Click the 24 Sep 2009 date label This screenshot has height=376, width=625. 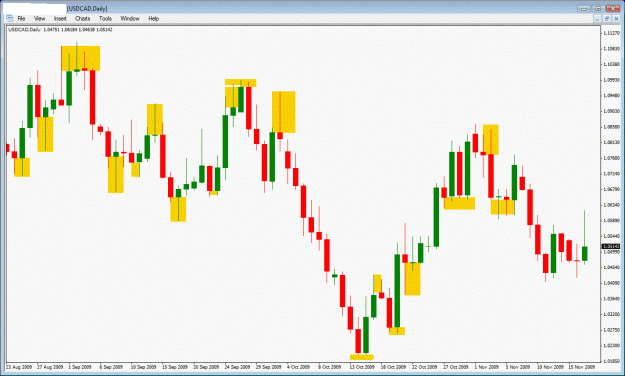point(237,367)
